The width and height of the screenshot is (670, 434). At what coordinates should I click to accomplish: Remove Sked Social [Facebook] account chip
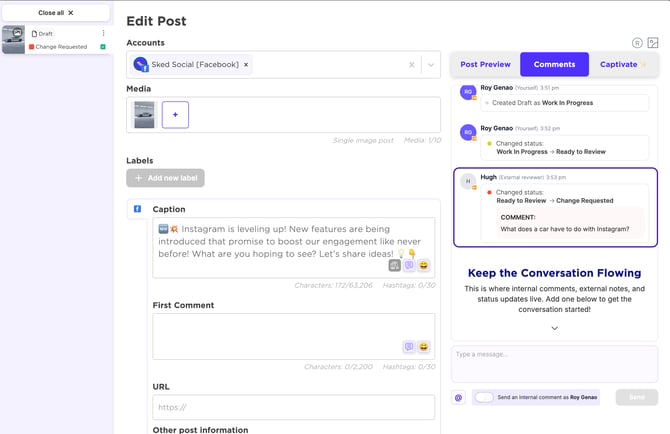coord(247,65)
